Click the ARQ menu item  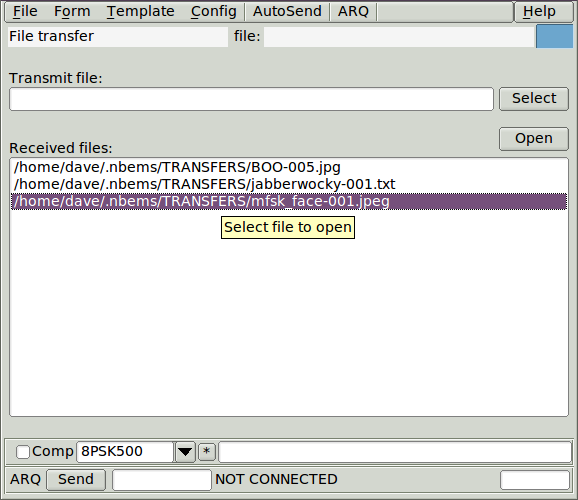coord(353,11)
